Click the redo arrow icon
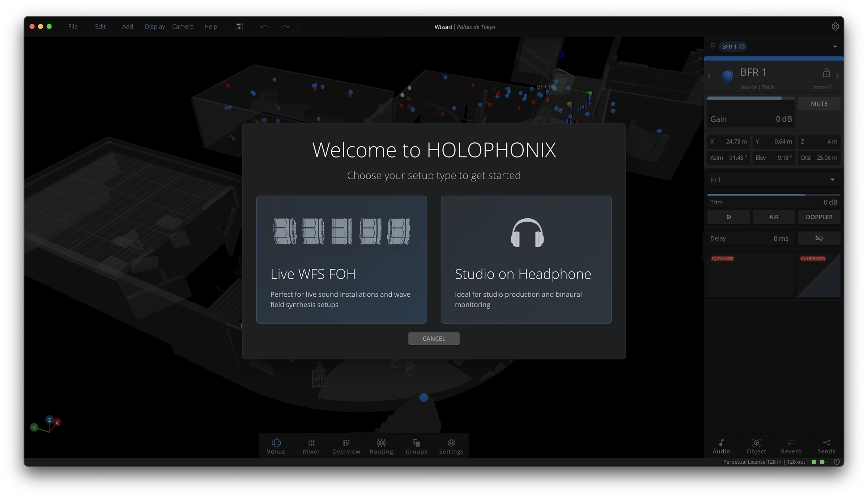 pos(285,27)
